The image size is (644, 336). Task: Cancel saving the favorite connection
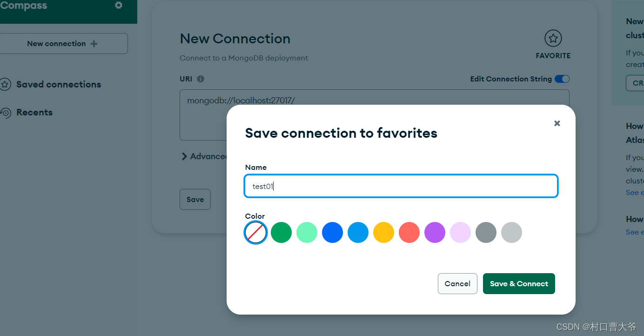coord(457,283)
